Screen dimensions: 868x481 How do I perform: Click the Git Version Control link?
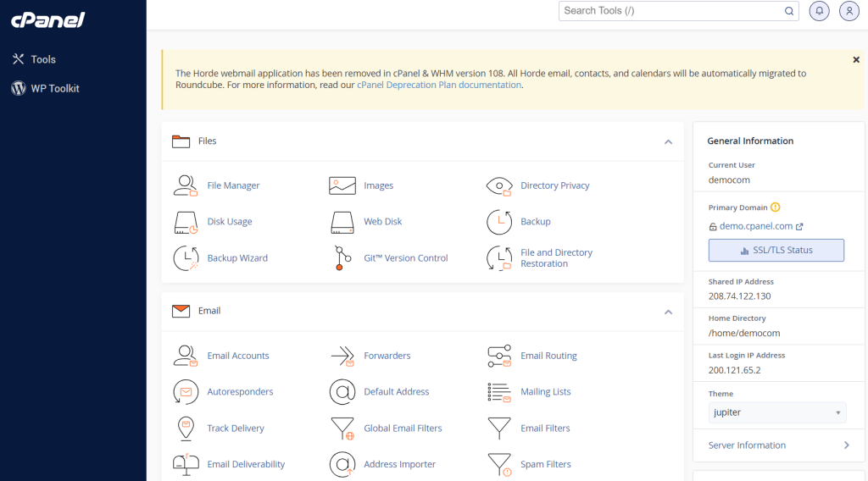click(406, 258)
